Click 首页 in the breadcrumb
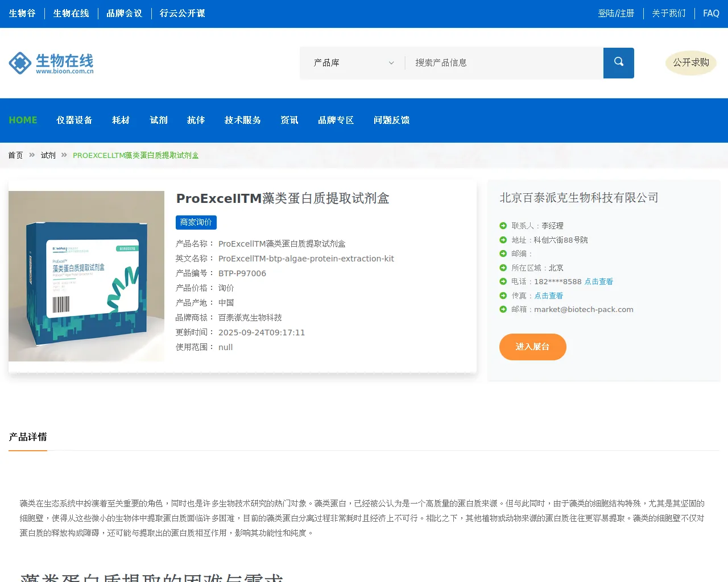Viewport: 728px width, 582px height. click(15, 156)
